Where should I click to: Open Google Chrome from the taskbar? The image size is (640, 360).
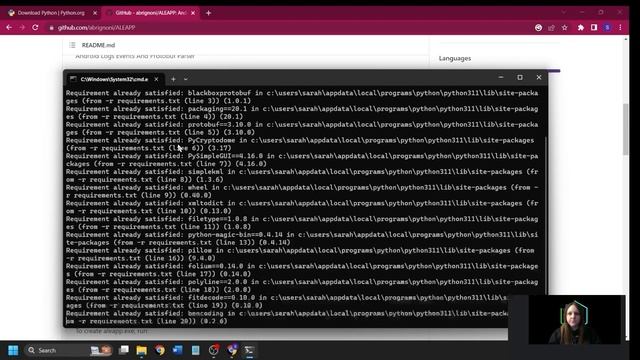160,350
